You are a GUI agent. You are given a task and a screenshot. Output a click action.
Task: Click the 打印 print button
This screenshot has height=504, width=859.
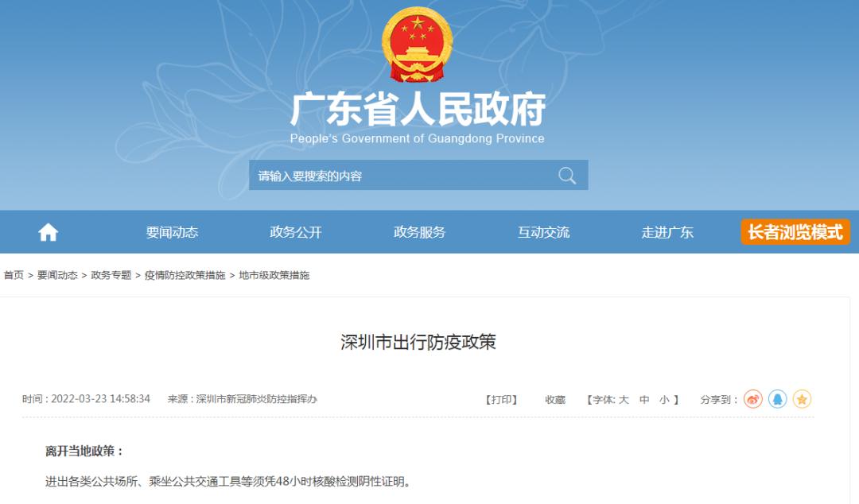(x=502, y=400)
